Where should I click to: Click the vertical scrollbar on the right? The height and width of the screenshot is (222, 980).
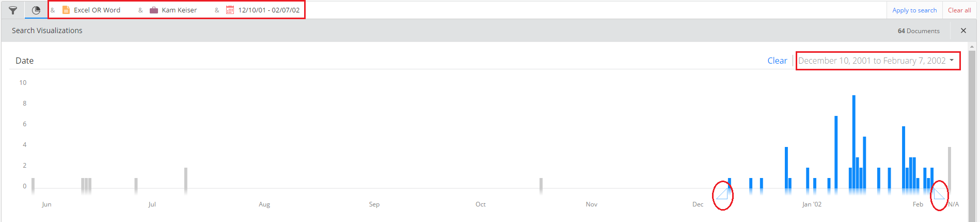pyautogui.click(x=972, y=135)
